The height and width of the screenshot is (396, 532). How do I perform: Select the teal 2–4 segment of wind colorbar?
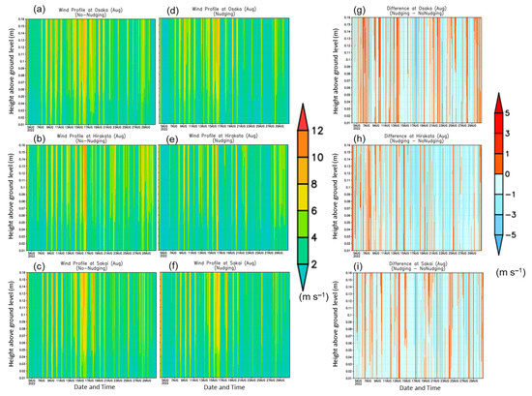pyautogui.click(x=303, y=251)
